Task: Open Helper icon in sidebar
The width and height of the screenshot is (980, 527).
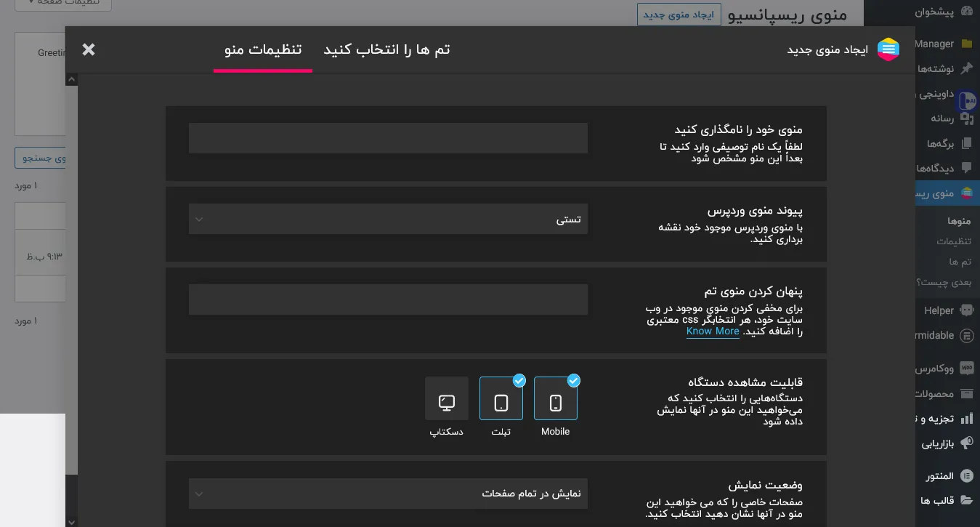Action: click(x=966, y=310)
